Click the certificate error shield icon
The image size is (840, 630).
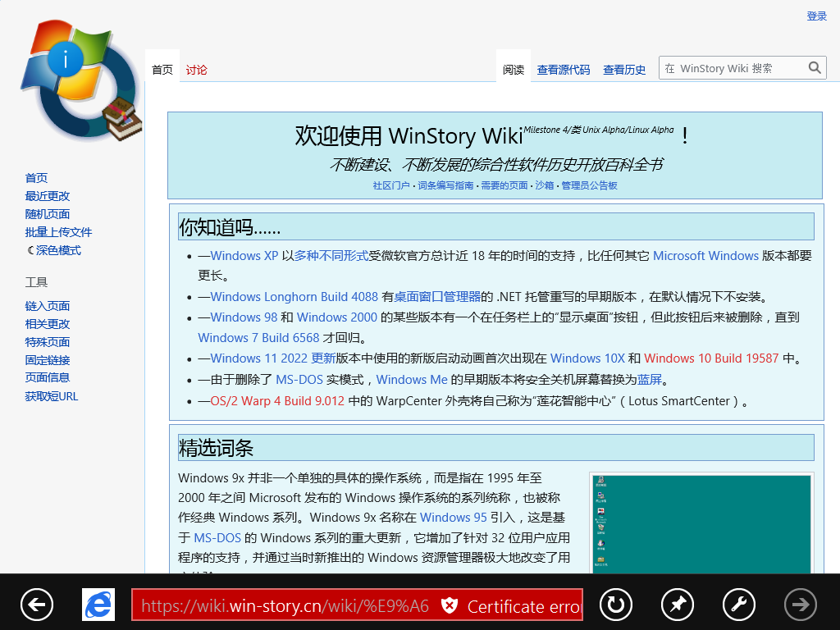coord(449,606)
